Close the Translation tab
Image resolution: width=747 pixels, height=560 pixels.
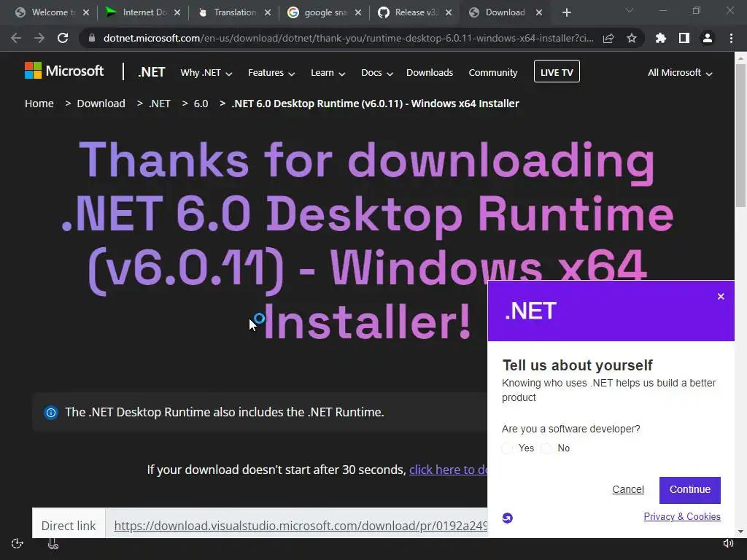pyautogui.click(x=268, y=12)
